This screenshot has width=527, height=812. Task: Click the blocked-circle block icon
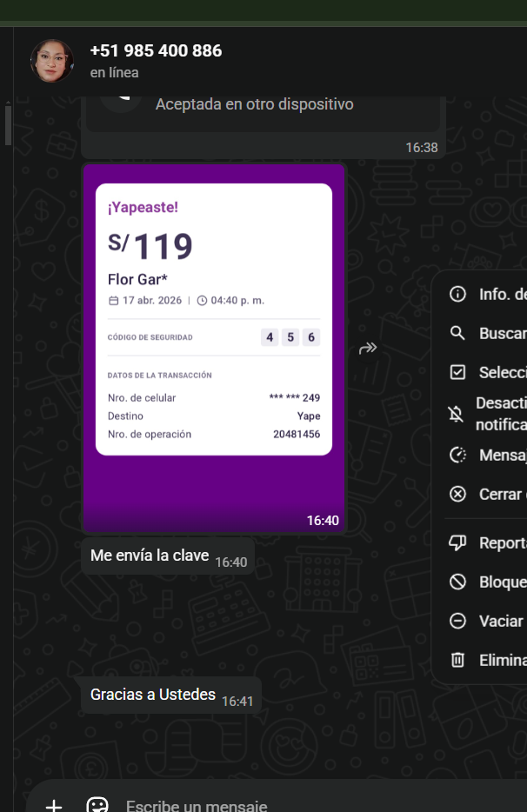457,582
